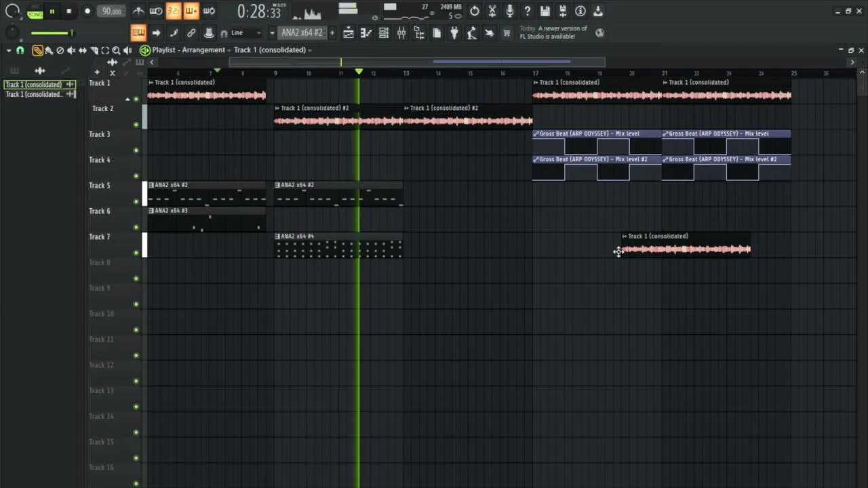868x488 pixels.
Task: Select the Playback speaker tool
Action: pyautogui.click(x=127, y=50)
